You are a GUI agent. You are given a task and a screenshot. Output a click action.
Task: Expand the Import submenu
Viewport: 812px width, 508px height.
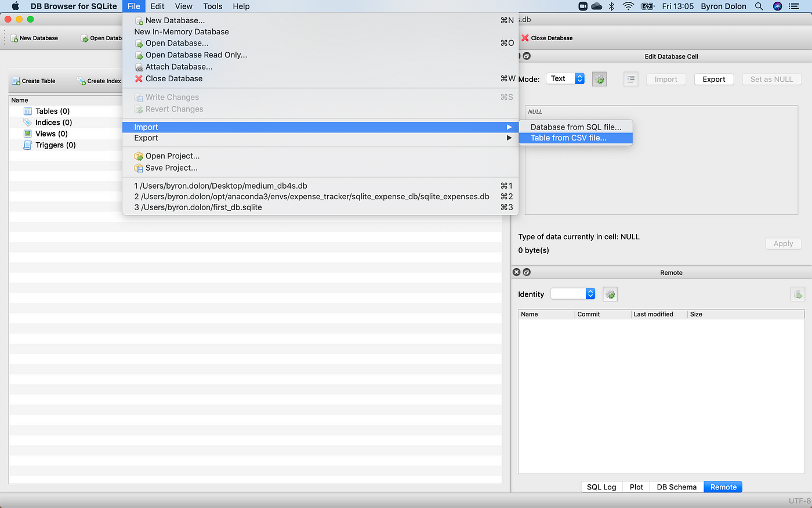tap(320, 127)
